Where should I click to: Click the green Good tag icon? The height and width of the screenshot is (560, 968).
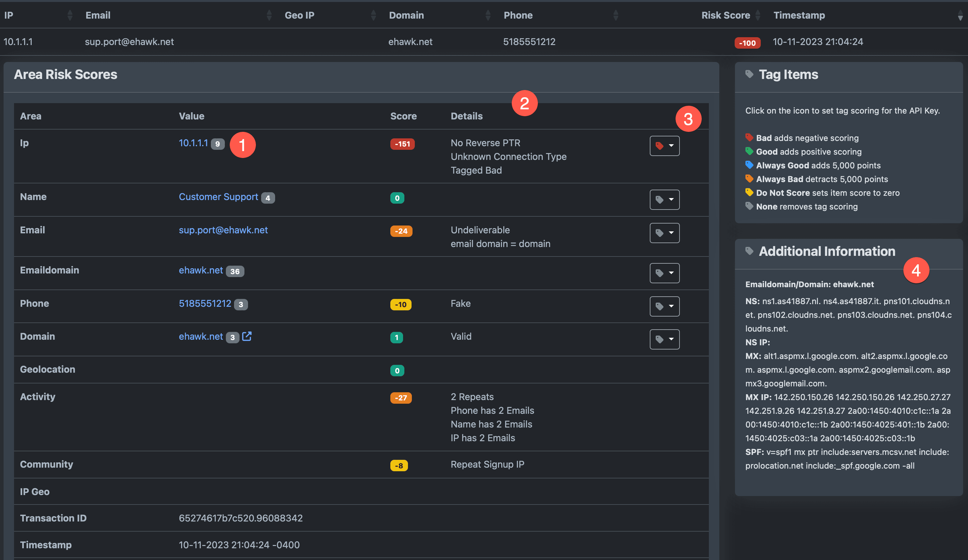(749, 151)
